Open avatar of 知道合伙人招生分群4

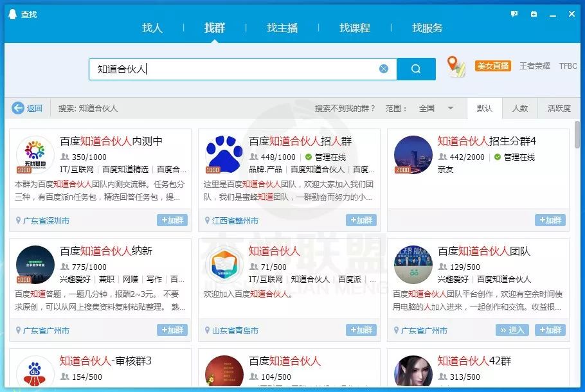pos(413,154)
